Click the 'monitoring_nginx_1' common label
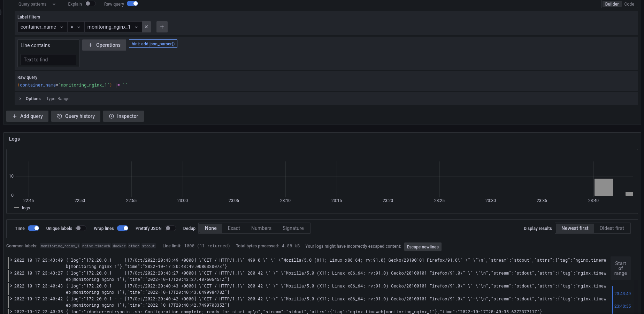 (60, 246)
